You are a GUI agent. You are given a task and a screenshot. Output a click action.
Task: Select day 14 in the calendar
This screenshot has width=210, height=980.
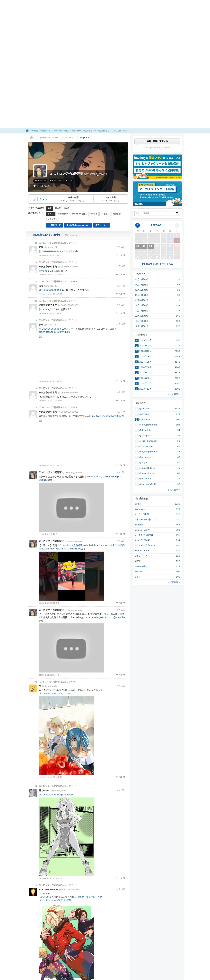150,246
